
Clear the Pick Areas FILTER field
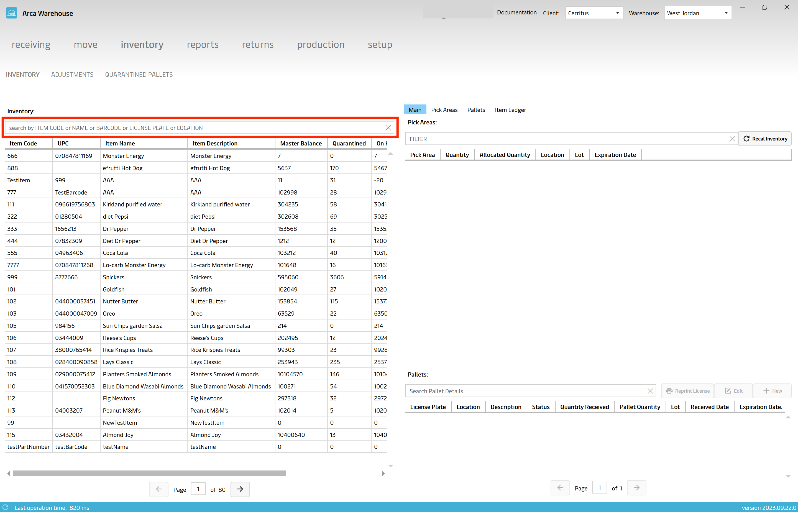[x=732, y=139]
